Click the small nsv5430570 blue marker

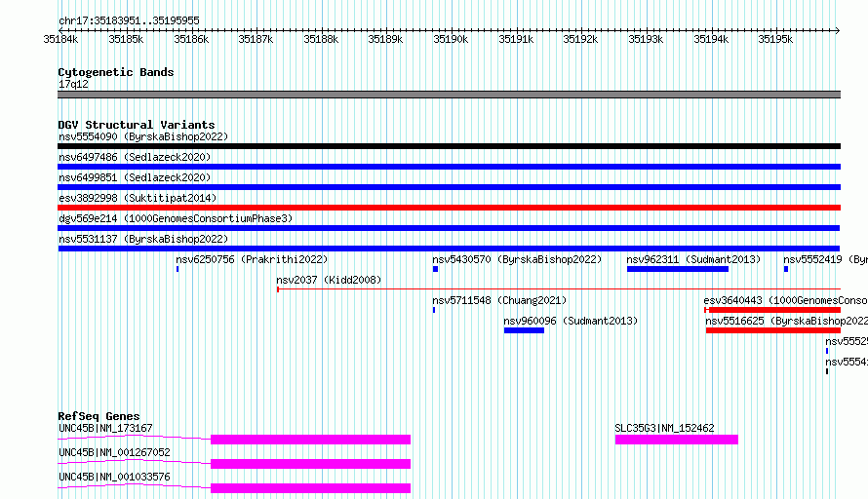coord(435,269)
